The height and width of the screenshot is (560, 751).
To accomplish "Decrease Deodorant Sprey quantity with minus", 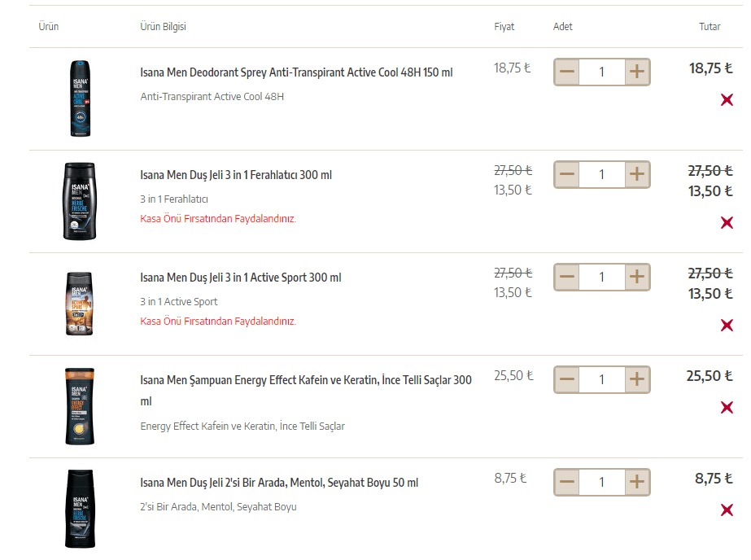I will tap(567, 72).
